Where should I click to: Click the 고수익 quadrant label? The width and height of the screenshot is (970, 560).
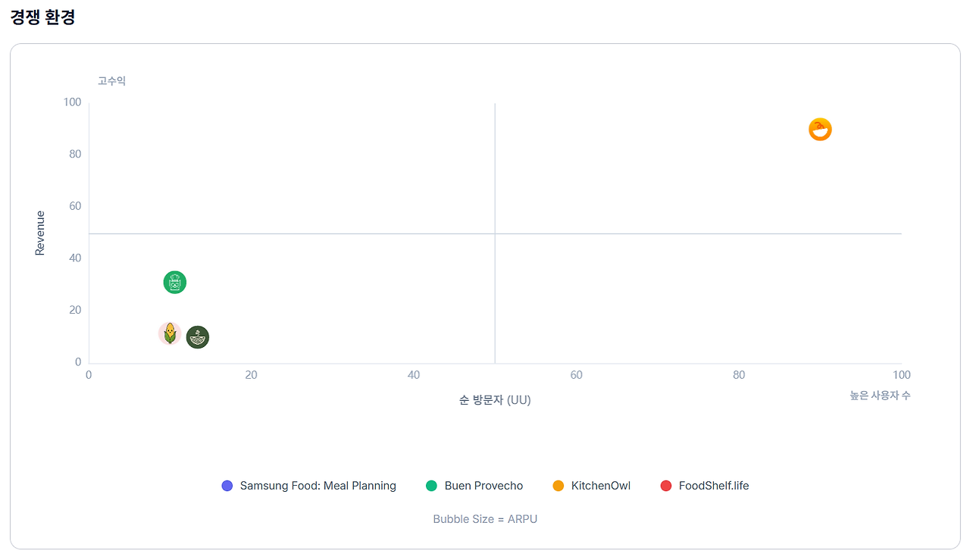111,81
